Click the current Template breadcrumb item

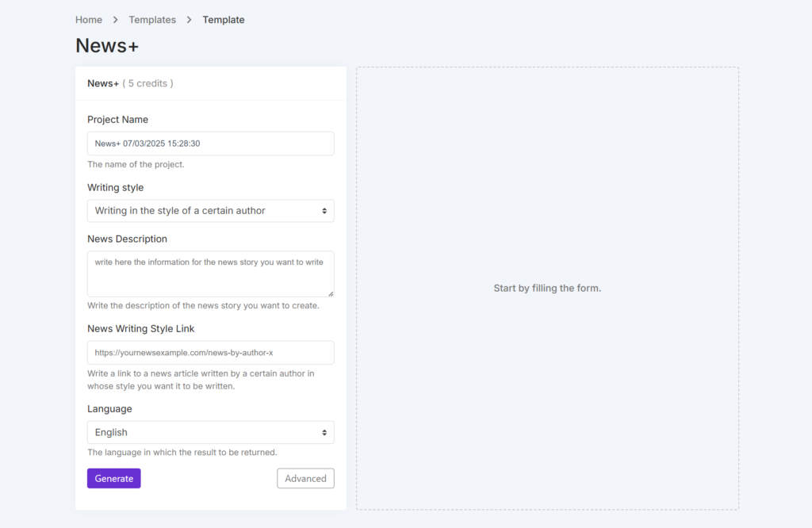point(224,20)
